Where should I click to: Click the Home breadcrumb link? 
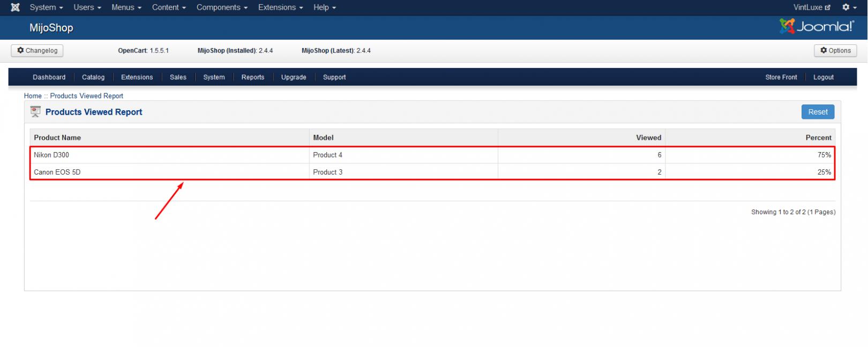click(x=33, y=96)
